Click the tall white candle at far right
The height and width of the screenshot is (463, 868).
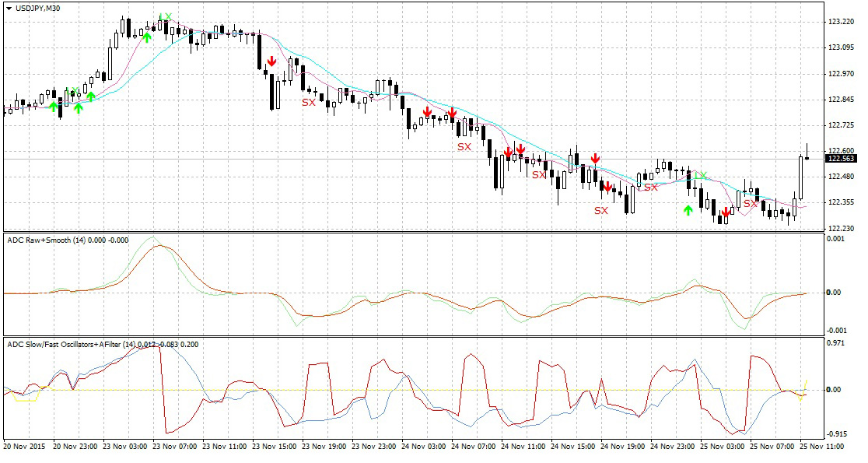(800, 177)
